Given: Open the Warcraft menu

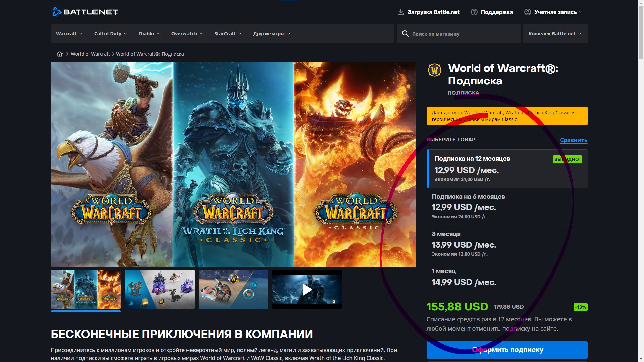Looking at the screenshot, I should point(69,34).
